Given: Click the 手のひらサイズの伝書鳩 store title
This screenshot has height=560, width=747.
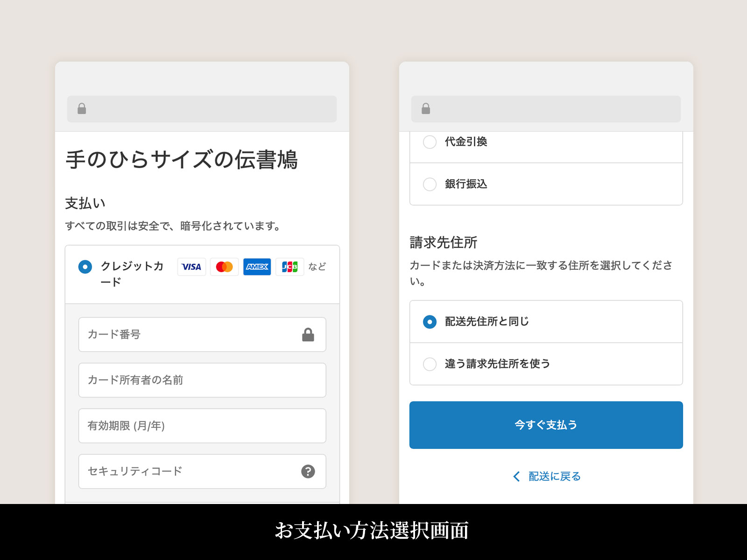Looking at the screenshot, I should click(182, 160).
